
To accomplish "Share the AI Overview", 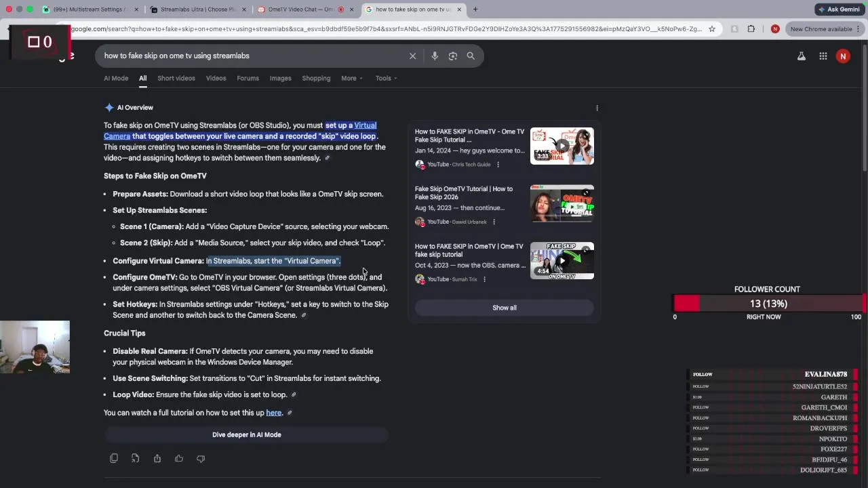I will coord(157,459).
